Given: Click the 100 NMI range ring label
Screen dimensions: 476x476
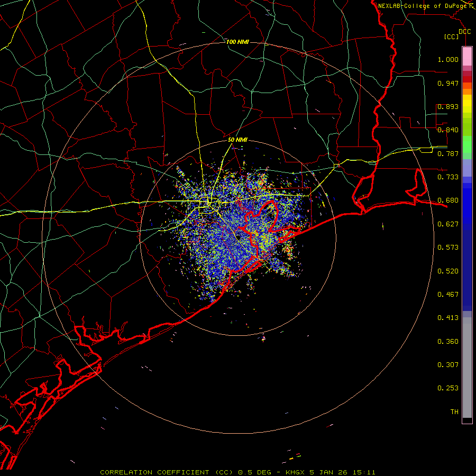Looking at the screenshot, I should pos(237,42).
